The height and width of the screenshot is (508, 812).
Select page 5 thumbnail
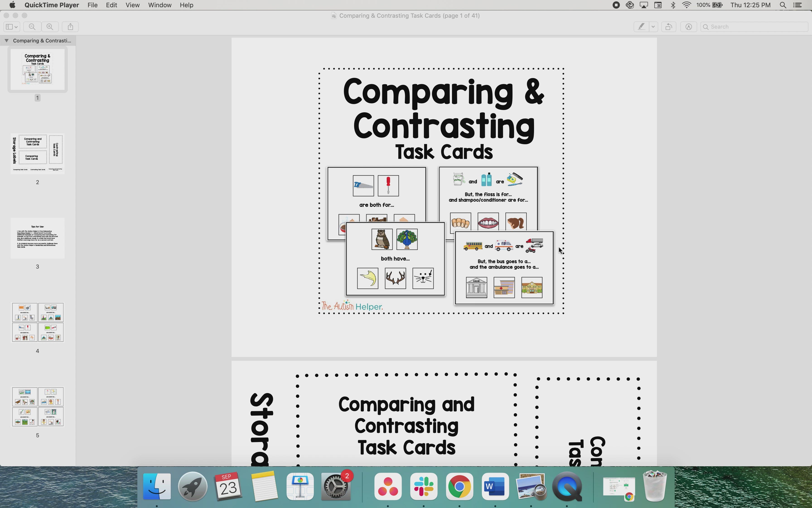(x=38, y=407)
